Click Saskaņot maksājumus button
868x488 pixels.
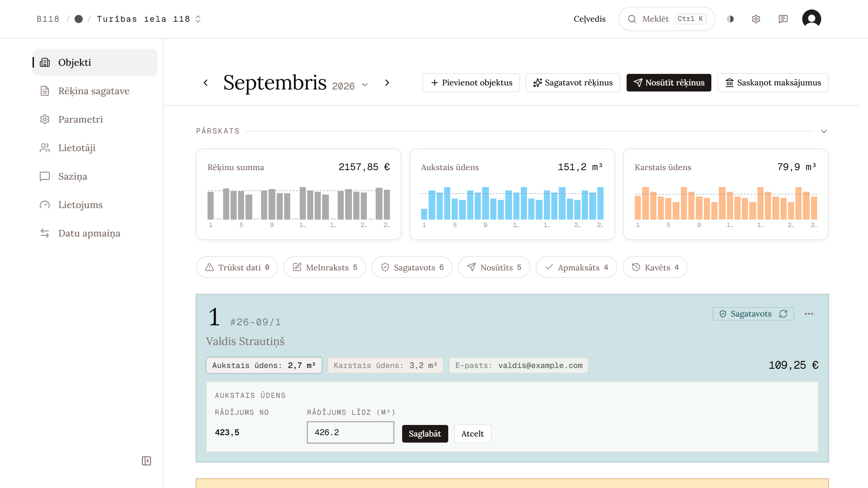click(773, 83)
